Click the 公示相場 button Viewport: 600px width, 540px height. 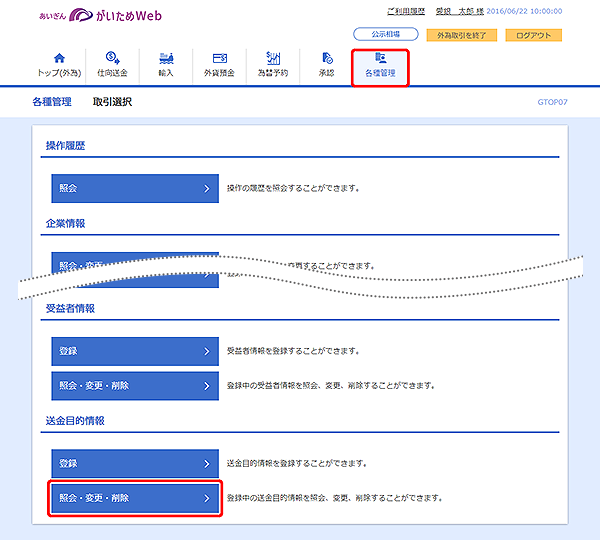click(x=386, y=34)
